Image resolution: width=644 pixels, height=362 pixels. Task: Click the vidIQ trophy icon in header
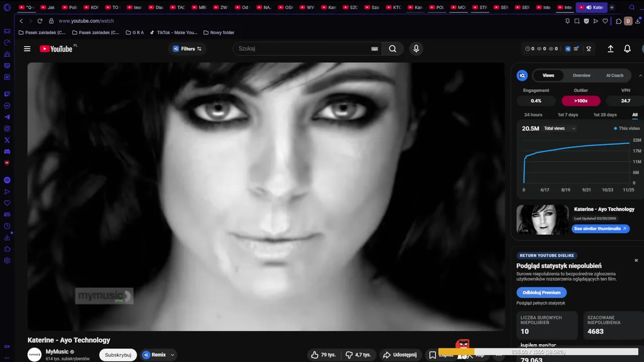589,49
